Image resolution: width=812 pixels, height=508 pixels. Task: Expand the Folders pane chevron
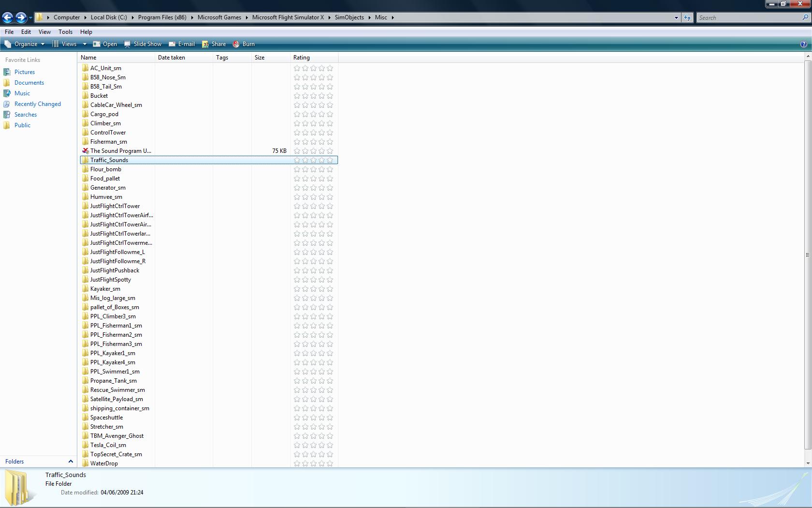click(x=71, y=462)
